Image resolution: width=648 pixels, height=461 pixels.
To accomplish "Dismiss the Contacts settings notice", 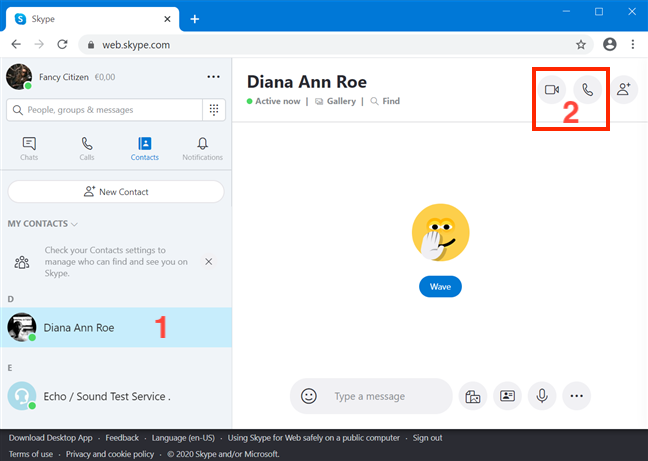I will 209,261.
